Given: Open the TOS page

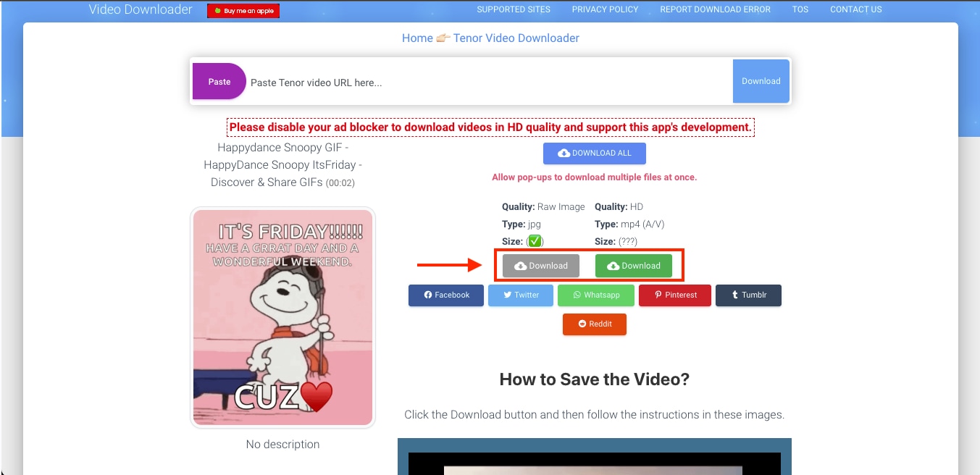Looking at the screenshot, I should (800, 9).
